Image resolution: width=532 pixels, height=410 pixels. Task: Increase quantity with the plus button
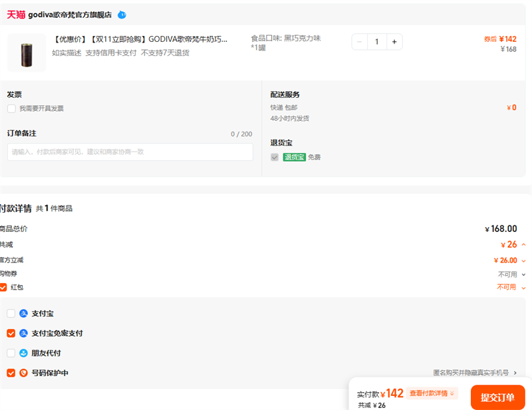394,42
